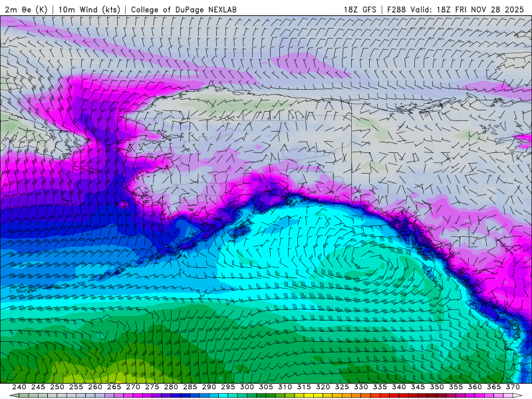Image resolution: width=532 pixels, height=399 pixels.
Task: Click the 335 value on the color scale
Action: (x=380, y=387)
